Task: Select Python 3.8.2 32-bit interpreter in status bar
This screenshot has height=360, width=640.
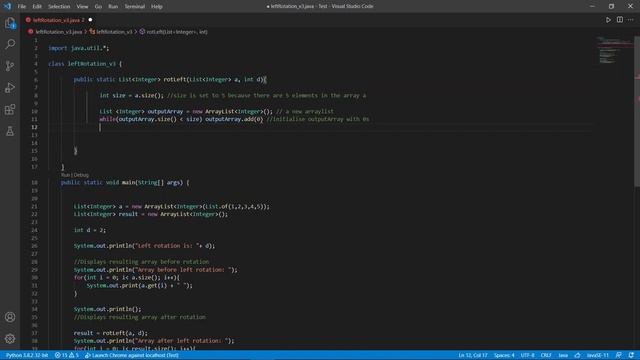Action: pyautogui.click(x=27, y=355)
